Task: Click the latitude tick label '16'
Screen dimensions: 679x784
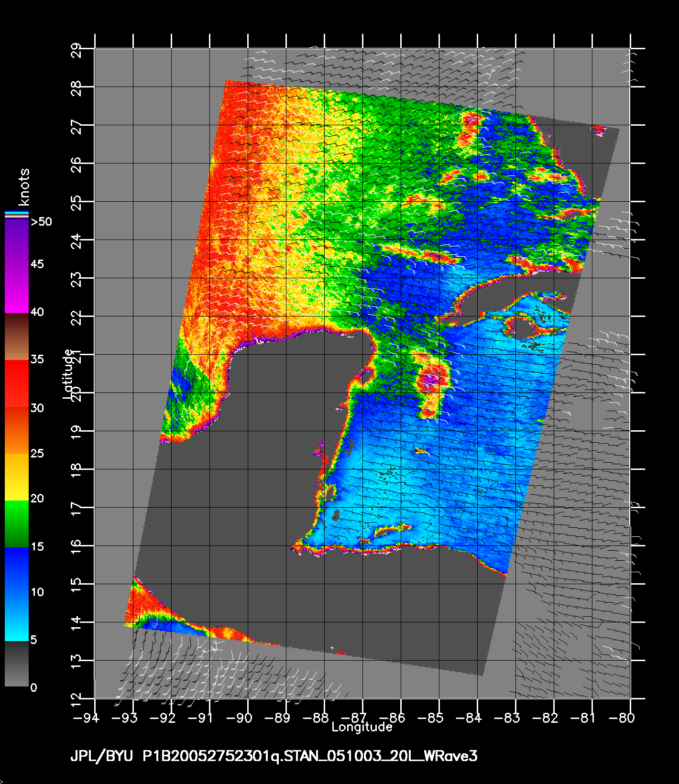Action: pyautogui.click(x=77, y=546)
